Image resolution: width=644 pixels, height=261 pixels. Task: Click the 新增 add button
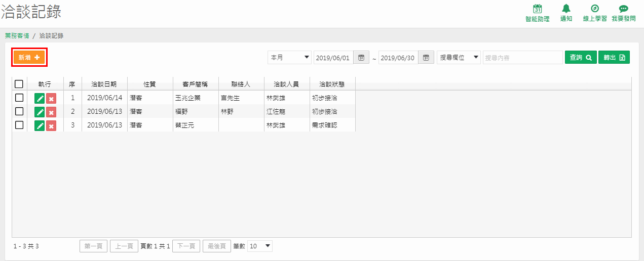29,58
